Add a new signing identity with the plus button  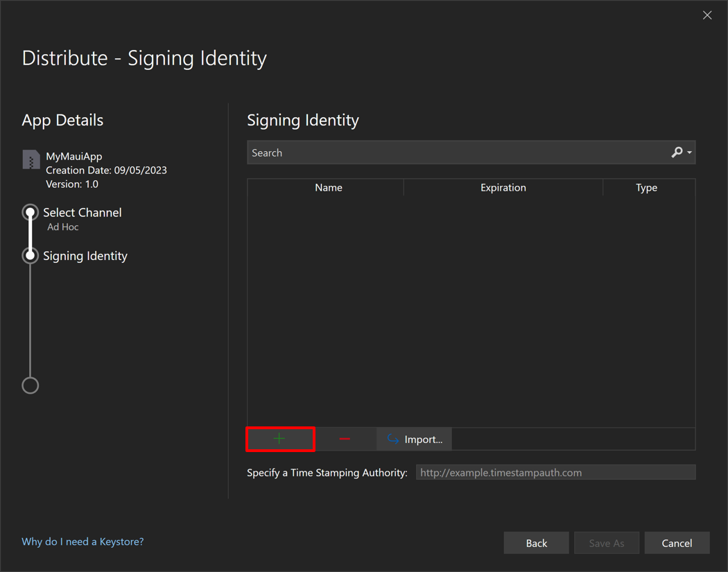pyautogui.click(x=280, y=439)
